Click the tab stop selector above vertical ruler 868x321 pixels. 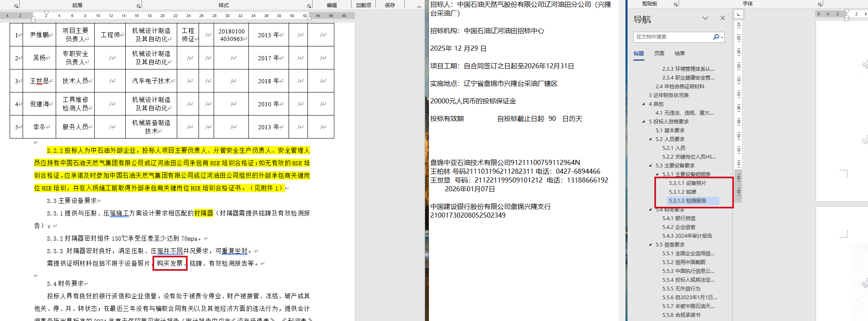tap(738, 14)
